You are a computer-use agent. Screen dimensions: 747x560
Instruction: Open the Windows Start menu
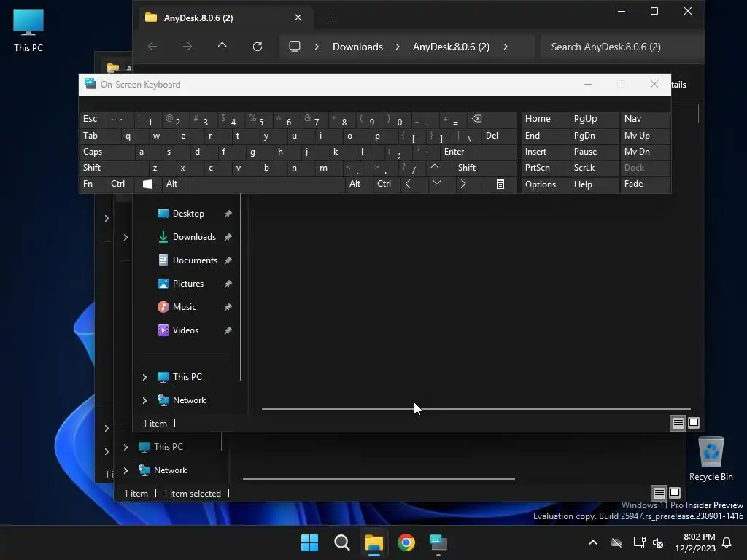click(309, 542)
